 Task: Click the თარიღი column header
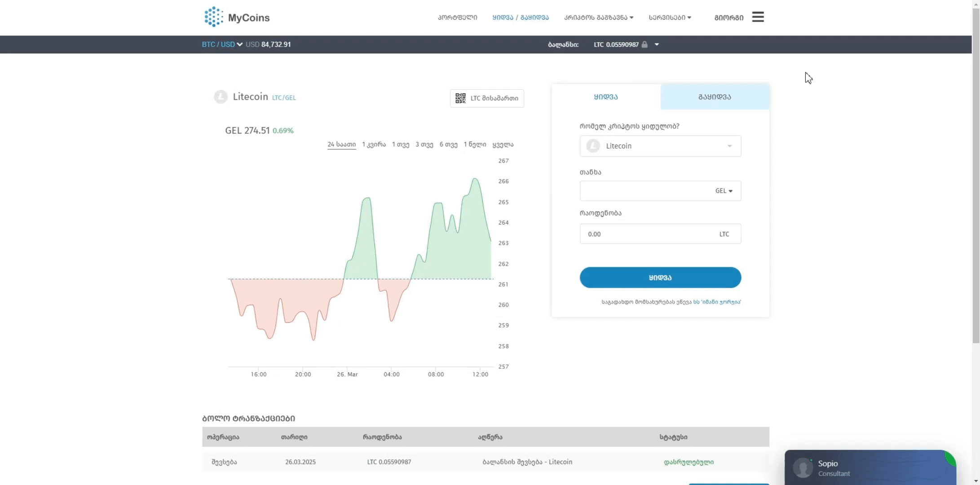point(294,437)
